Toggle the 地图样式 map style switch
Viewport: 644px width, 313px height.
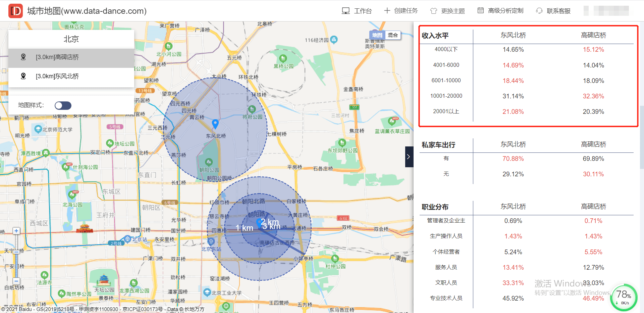point(63,105)
